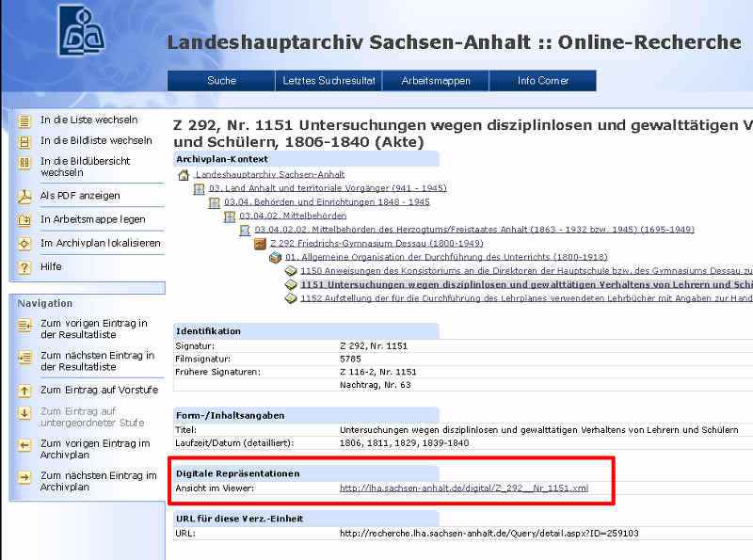Open the Letztes Suchresultat tab

pyautogui.click(x=328, y=81)
